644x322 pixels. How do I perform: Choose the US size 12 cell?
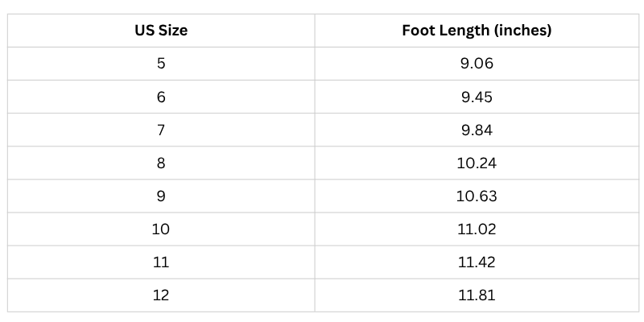161,295
